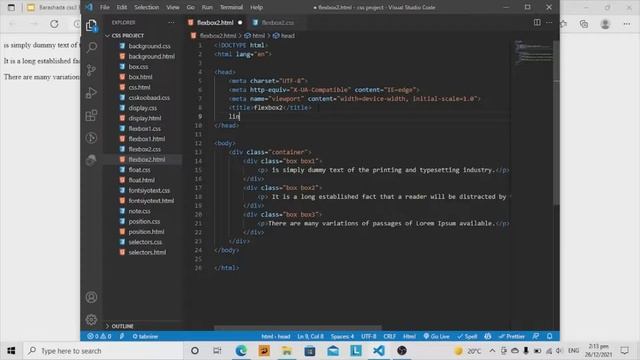640x360 pixels.
Task: Open the Search view in activity bar
Action: pos(91,47)
